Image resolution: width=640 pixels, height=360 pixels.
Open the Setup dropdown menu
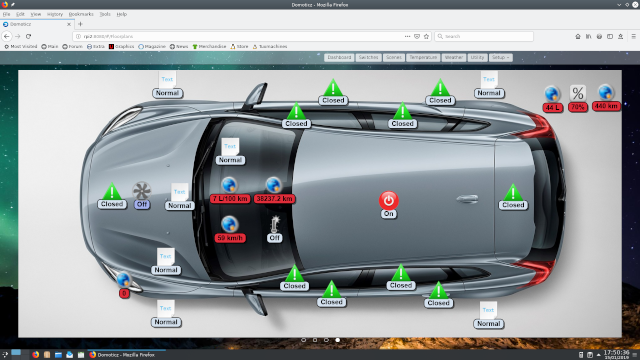500,58
